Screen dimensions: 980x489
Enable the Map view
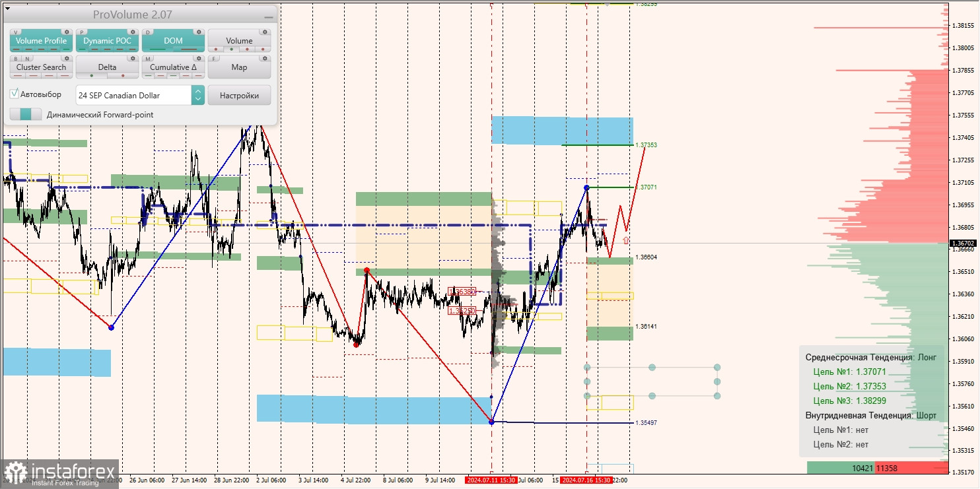click(239, 67)
